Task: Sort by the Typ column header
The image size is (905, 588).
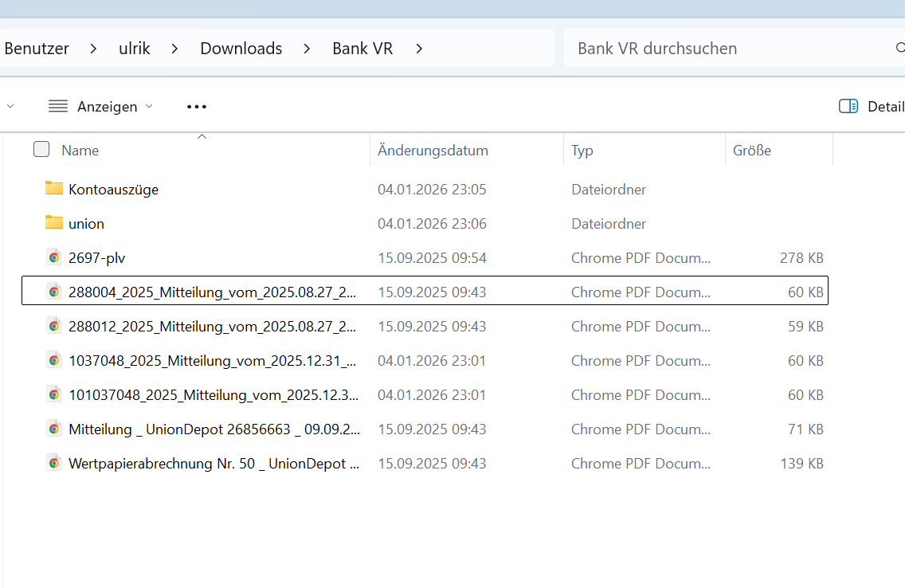Action: [x=582, y=151]
